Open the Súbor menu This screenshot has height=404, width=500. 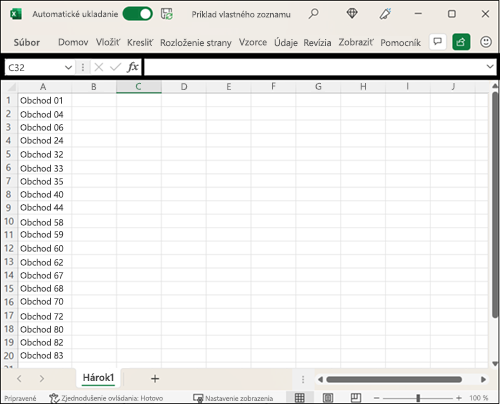(x=27, y=43)
